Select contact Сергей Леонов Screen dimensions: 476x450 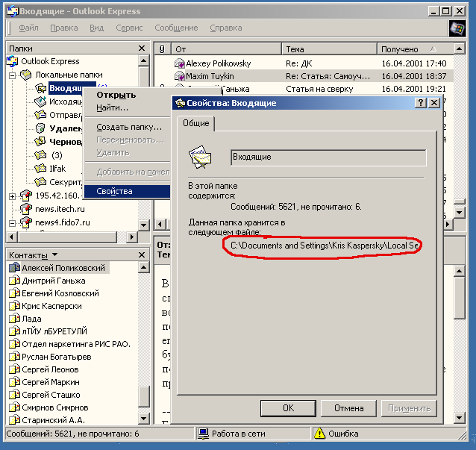(x=50, y=369)
